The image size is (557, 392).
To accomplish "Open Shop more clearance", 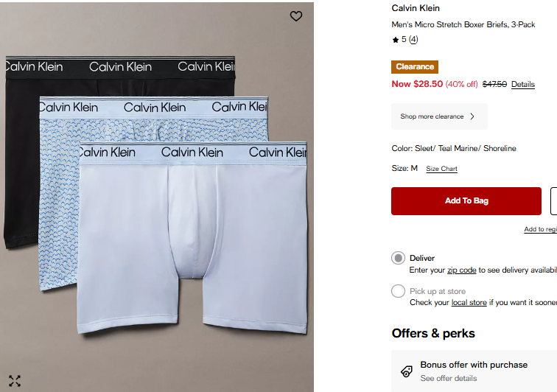I will 439,116.
